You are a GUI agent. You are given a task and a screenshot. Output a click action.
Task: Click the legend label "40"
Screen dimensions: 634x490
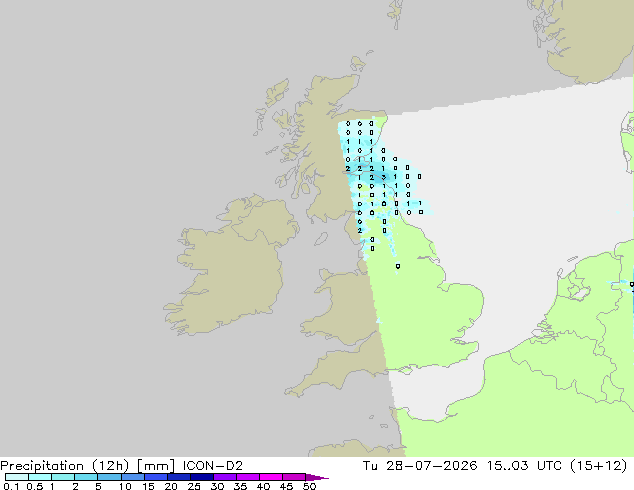[263, 486]
